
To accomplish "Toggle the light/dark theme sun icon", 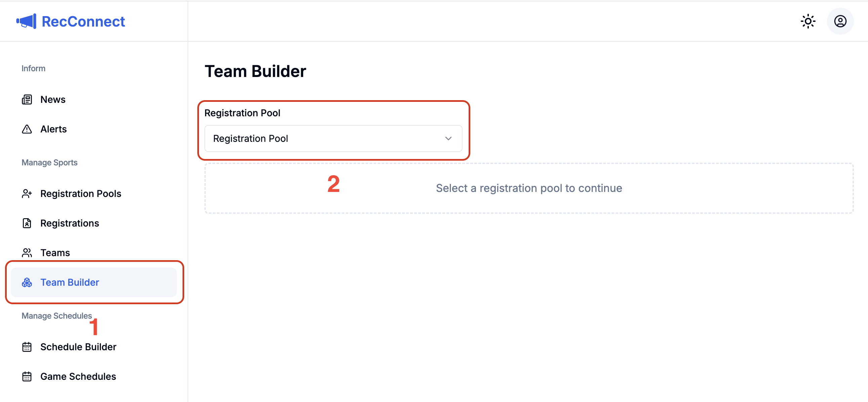I will pyautogui.click(x=808, y=22).
